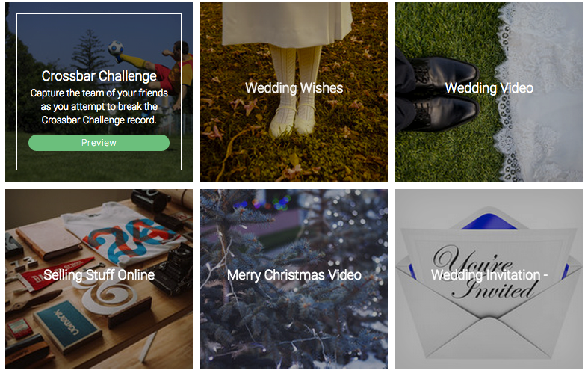Click the white shoes in Wedding Wishes tile

(292, 121)
